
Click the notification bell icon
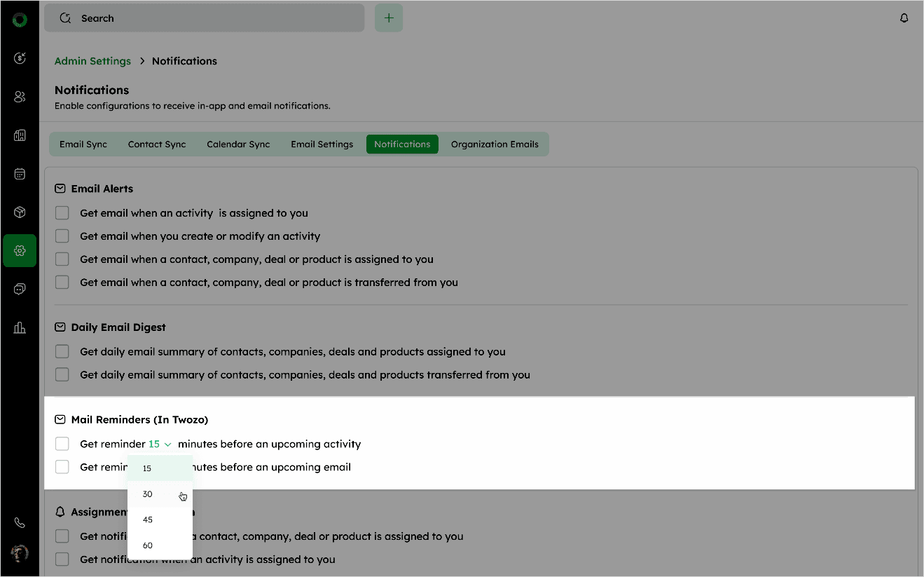coord(904,18)
